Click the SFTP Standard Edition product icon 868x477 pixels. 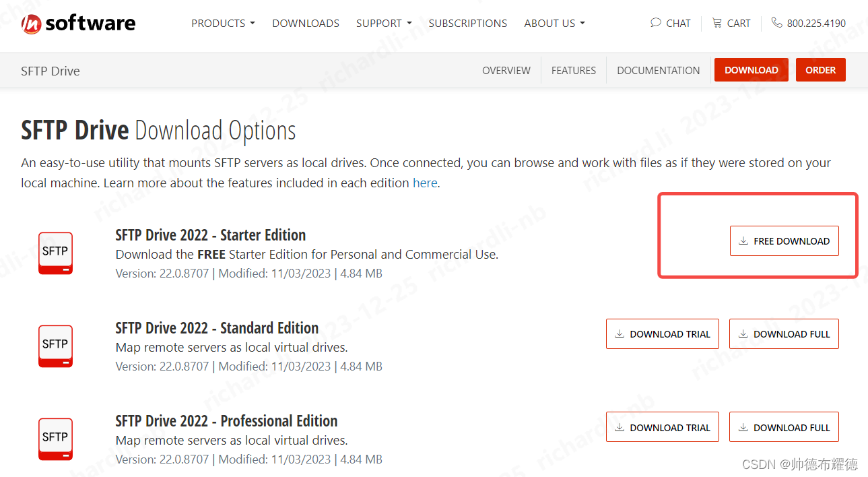[55, 346]
